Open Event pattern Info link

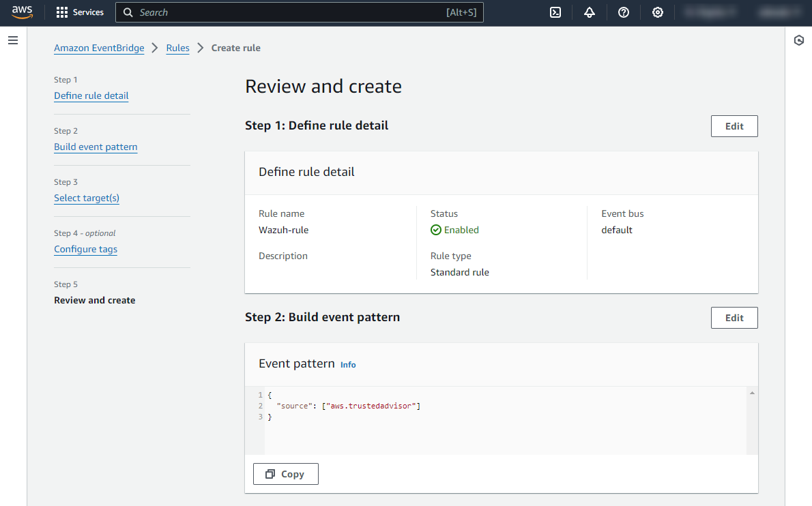[348, 365]
